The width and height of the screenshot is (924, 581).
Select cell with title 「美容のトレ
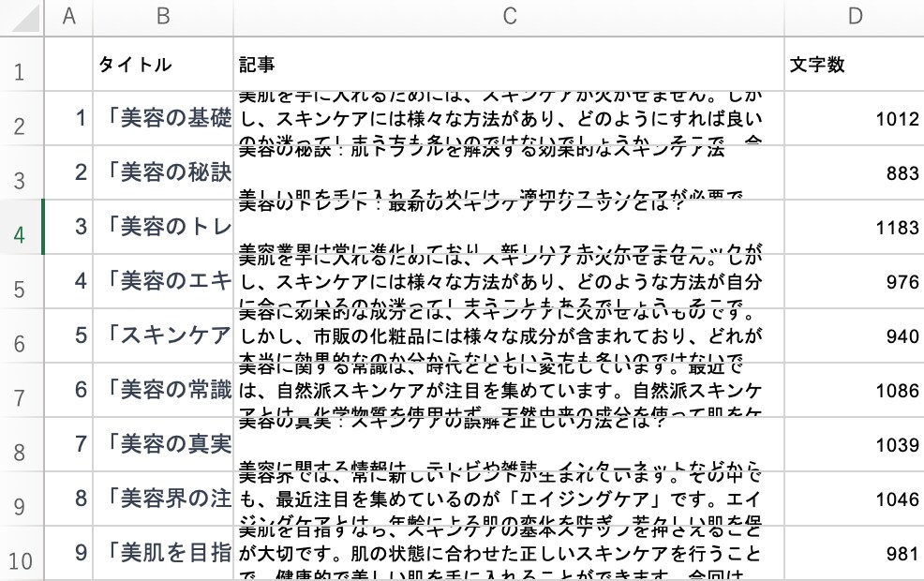coord(163,228)
